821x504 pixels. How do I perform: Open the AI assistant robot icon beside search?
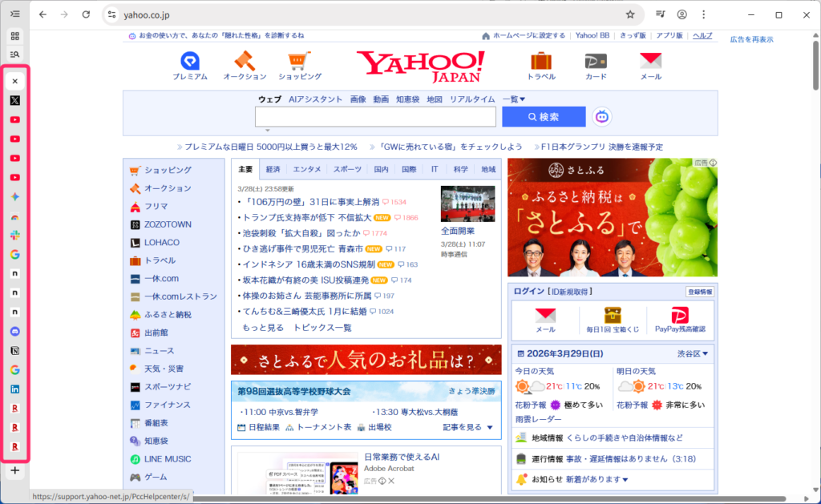(601, 117)
